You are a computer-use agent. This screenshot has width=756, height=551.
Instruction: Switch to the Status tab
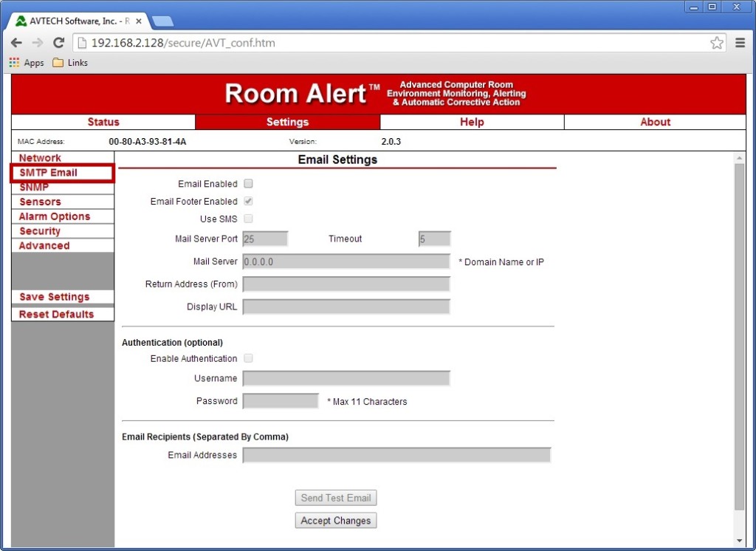[103, 121]
